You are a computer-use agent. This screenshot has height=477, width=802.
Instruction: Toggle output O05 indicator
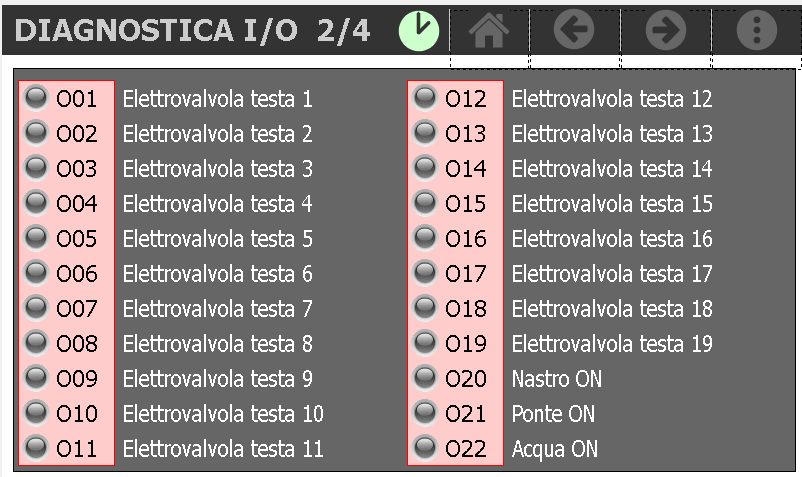(x=37, y=238)
